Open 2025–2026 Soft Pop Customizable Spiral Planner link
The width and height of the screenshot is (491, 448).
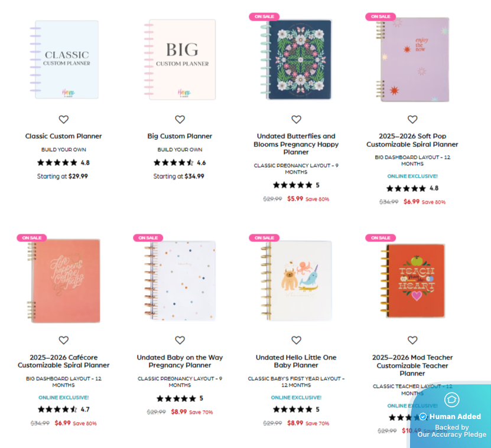412,140
